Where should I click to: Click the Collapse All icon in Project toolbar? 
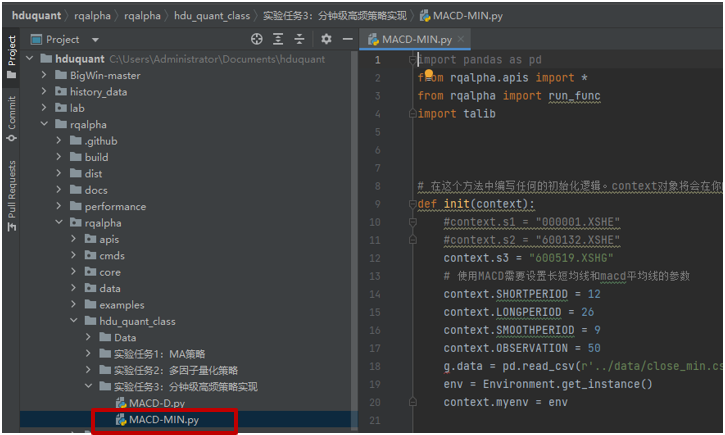pyautogui.click(x=300, y=39)
